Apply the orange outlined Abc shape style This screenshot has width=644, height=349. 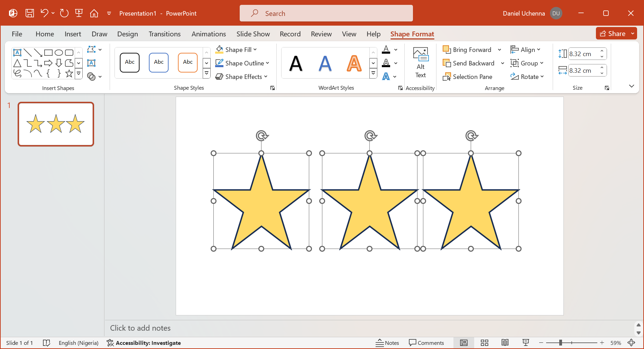coord(188,63)
